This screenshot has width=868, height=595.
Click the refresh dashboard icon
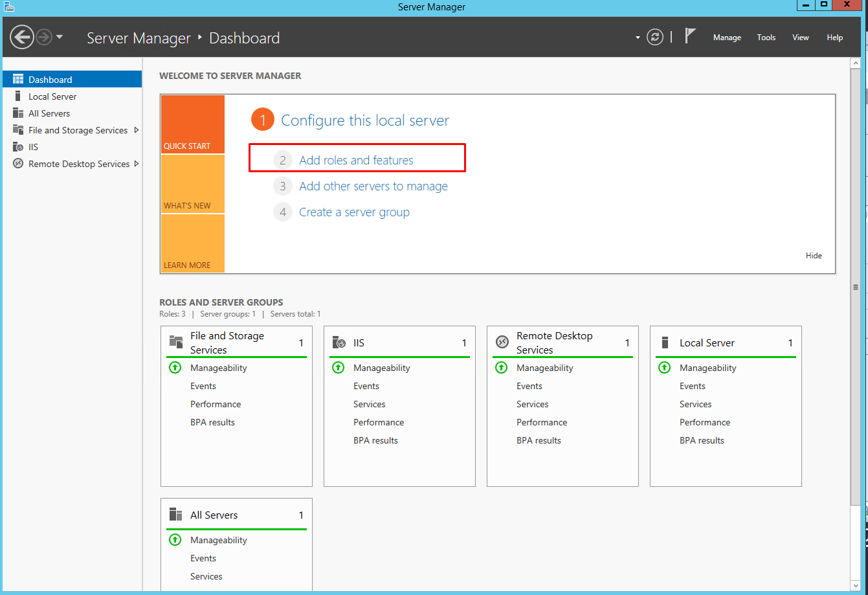656,38
